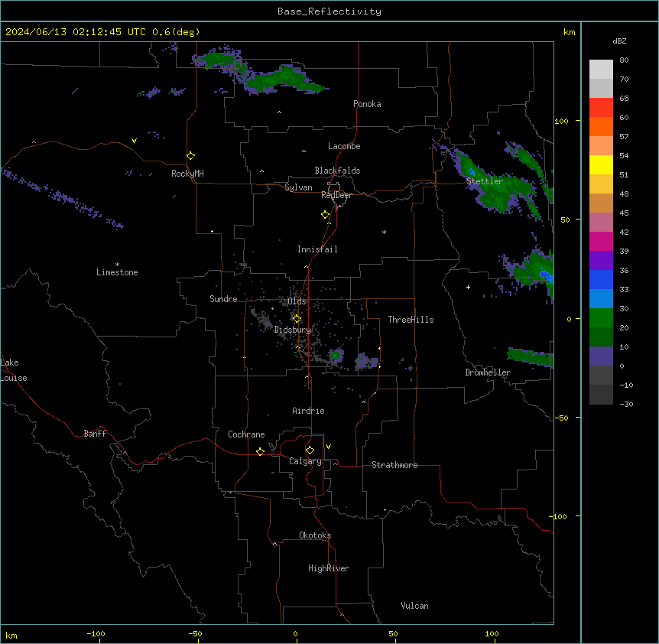This screenshot has width=659, height=644.
Task: Click the Base_Reflectivity title
Action: pyautogui.click(x=329, y=11)
